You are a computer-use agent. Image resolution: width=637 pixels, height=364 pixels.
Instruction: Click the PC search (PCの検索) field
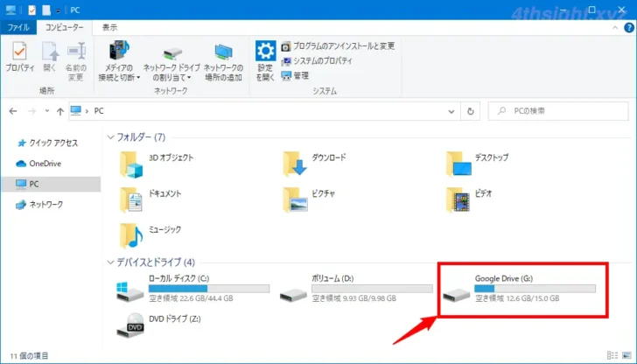click(558, 111)
